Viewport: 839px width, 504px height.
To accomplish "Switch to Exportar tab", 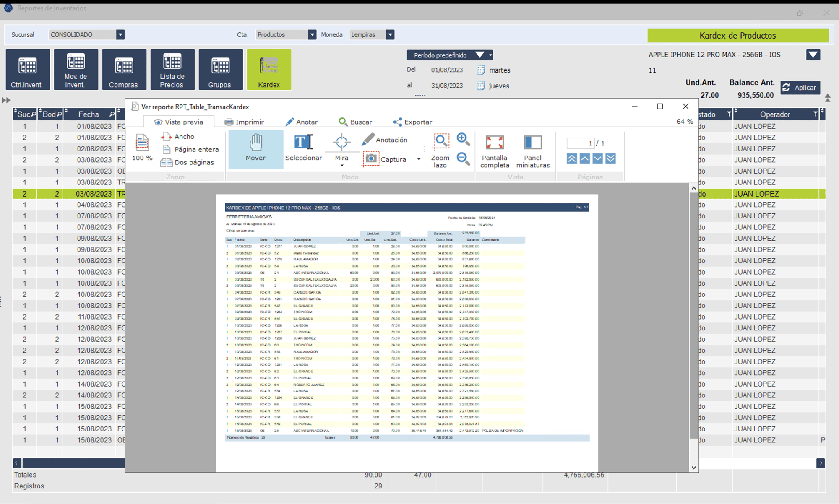I will coord(412,122).
